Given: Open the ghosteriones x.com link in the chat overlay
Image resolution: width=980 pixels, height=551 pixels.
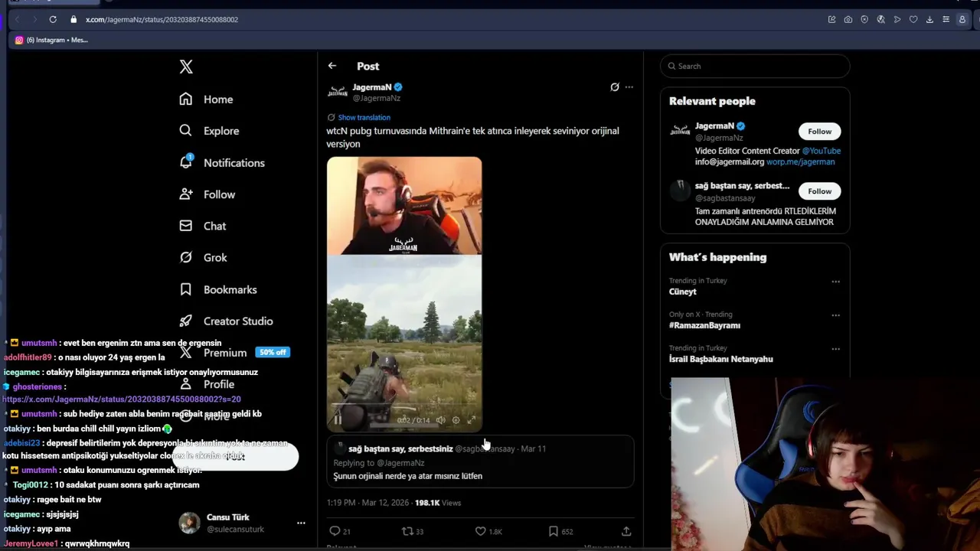Looking at the screenshot, I should [x=122, y=399].
